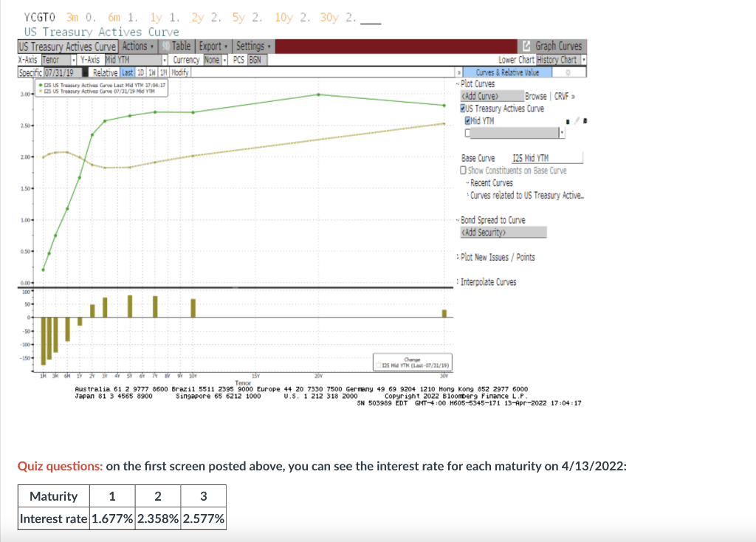Screen dimensions: 756x542
Task: Click the color swatch next to Mid YTM
Action: point(567,121)
